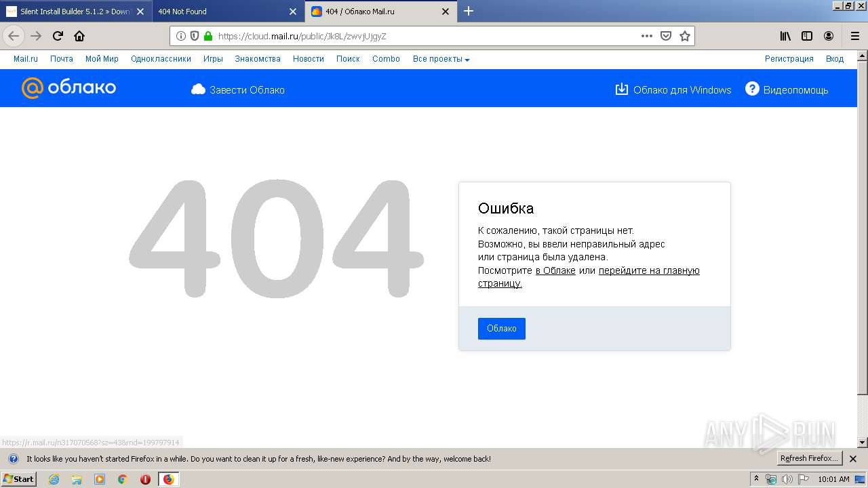The width and height of the screenshot is (868, 488).
Task: Open a new tab with plus button
Action: pyautogui.click(x=469, y=11)
